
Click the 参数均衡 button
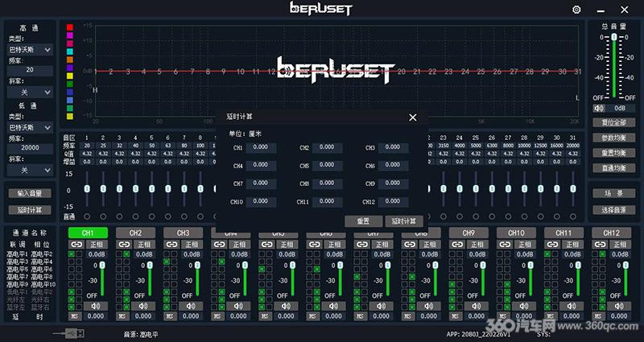[x=614, y=138]
